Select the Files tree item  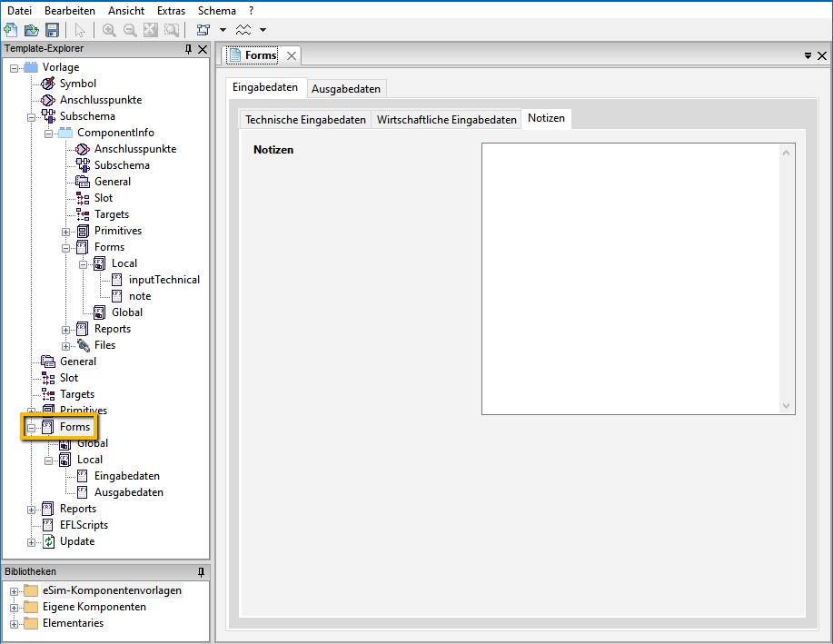[104, 345]
